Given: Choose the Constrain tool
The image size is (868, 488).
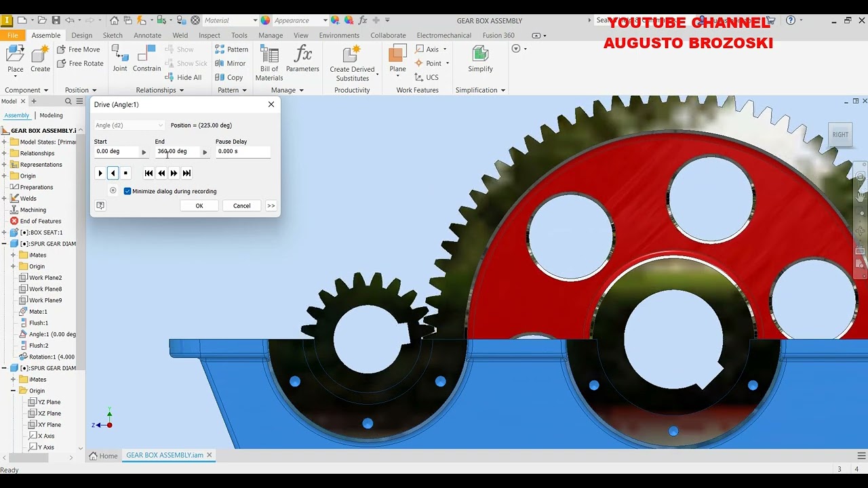Looking at the screenshot, I should point(146,60).
